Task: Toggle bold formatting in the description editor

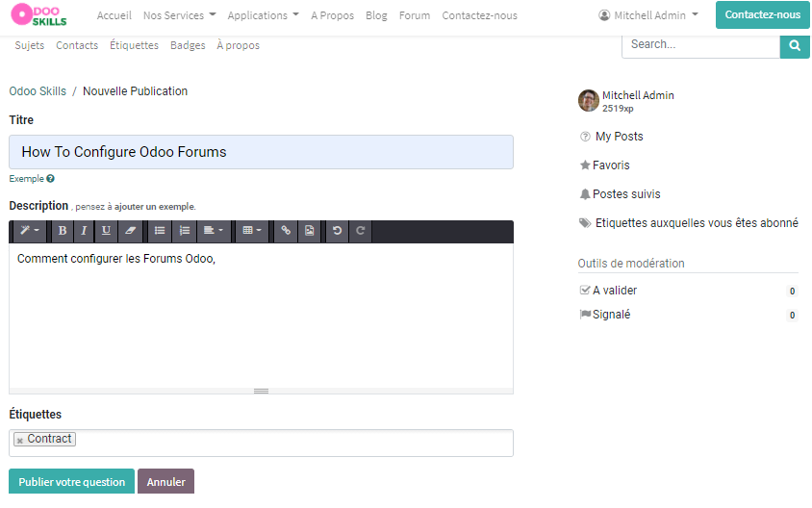Action: point(63,231)
